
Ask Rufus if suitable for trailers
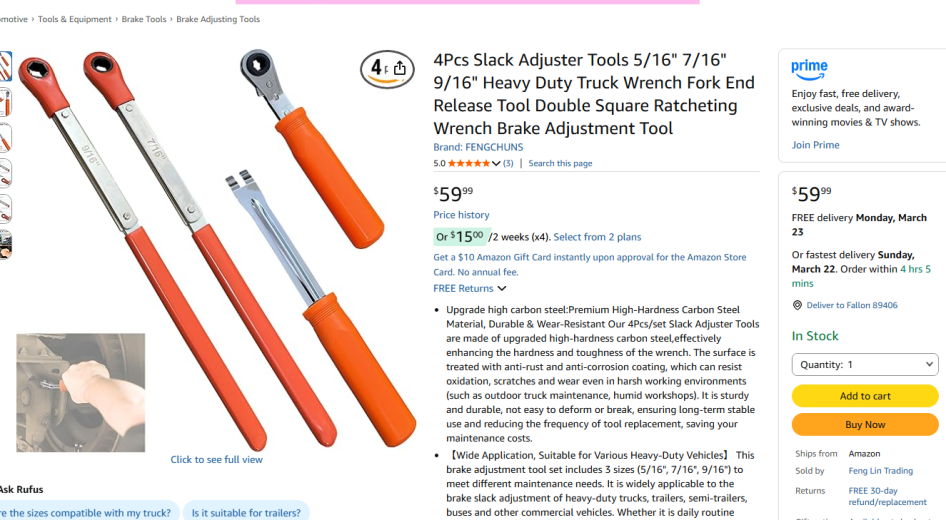point(246,513)
